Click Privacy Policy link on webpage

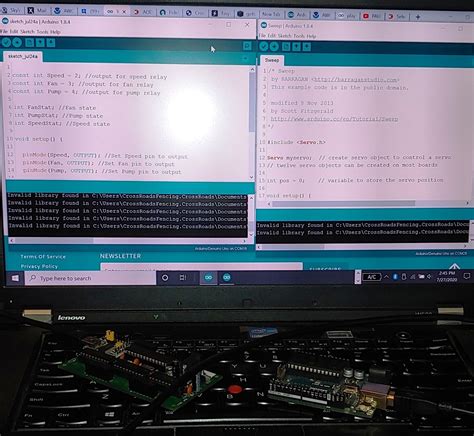tap(39, 266)
